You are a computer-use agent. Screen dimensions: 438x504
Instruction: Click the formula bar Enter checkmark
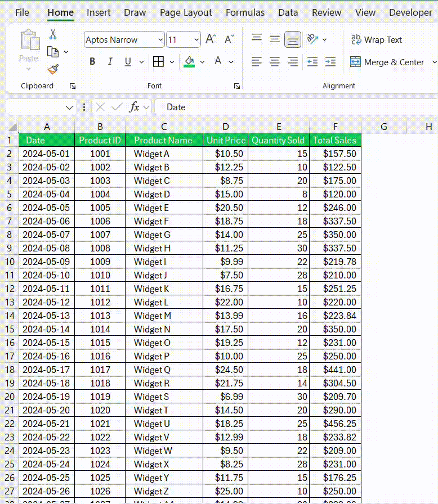[x=117, y=107]
